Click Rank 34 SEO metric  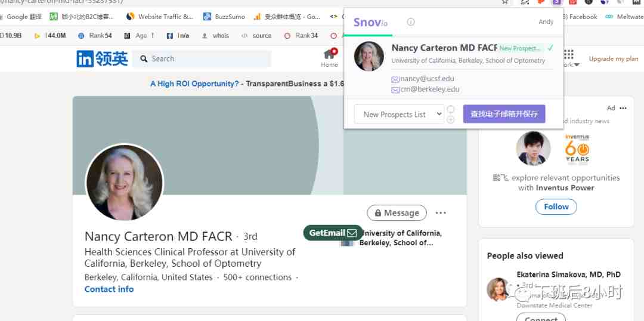[x=301, y=36]
